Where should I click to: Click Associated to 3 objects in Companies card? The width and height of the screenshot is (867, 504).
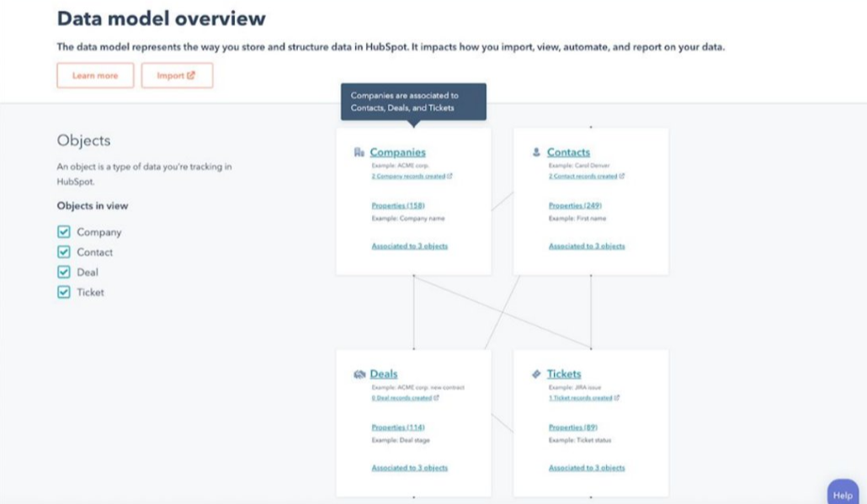pos(410,246)
